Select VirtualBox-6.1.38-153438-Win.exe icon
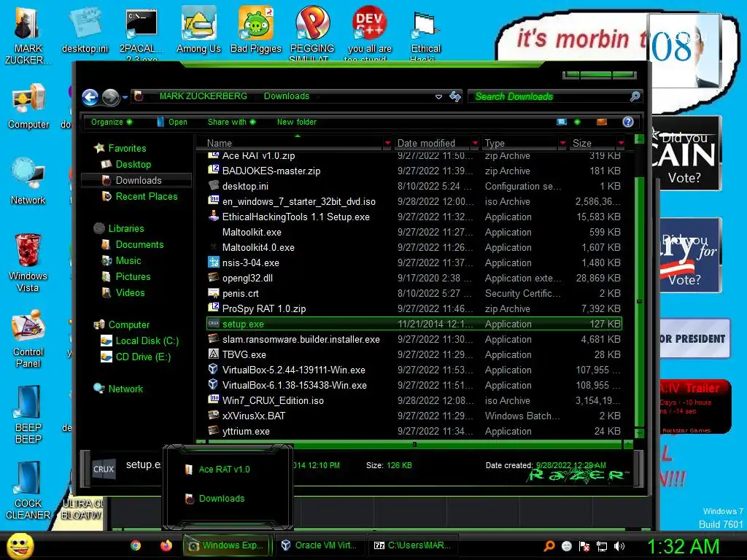747x560 pixels. [214, 384]
